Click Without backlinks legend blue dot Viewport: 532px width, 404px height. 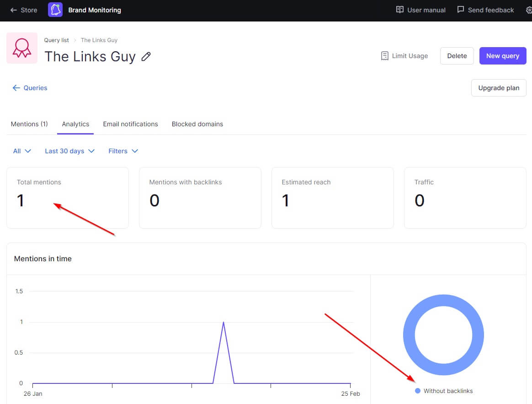[x=418, y=391]
